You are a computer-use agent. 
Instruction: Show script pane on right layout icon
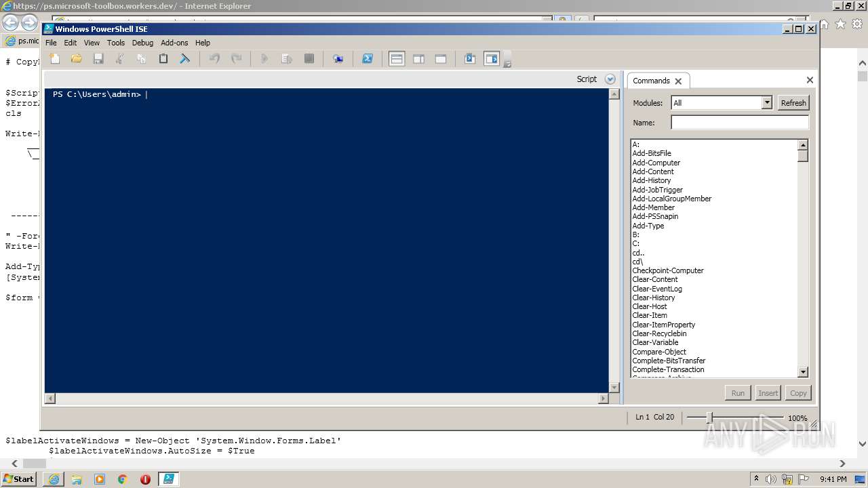tap(418, 59)
